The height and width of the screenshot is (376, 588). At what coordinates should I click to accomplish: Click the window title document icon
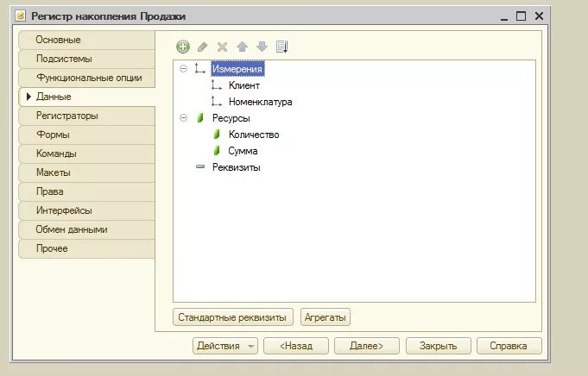click(20, 16)
